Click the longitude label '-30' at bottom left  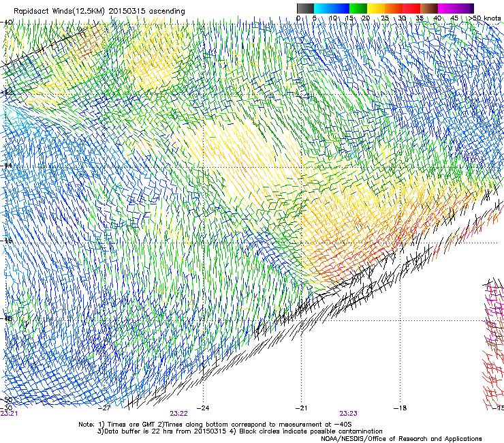point(5,408)
